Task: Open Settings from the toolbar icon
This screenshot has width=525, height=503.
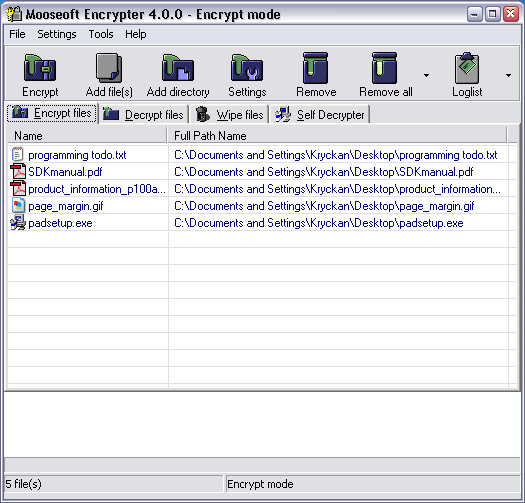Action: click(247, 68)
